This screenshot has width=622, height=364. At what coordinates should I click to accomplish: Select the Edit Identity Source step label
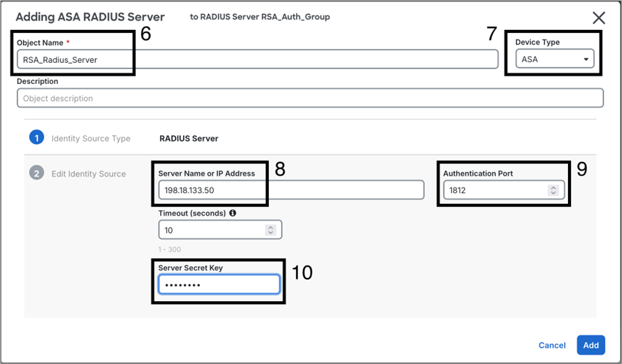pos(88,174)
